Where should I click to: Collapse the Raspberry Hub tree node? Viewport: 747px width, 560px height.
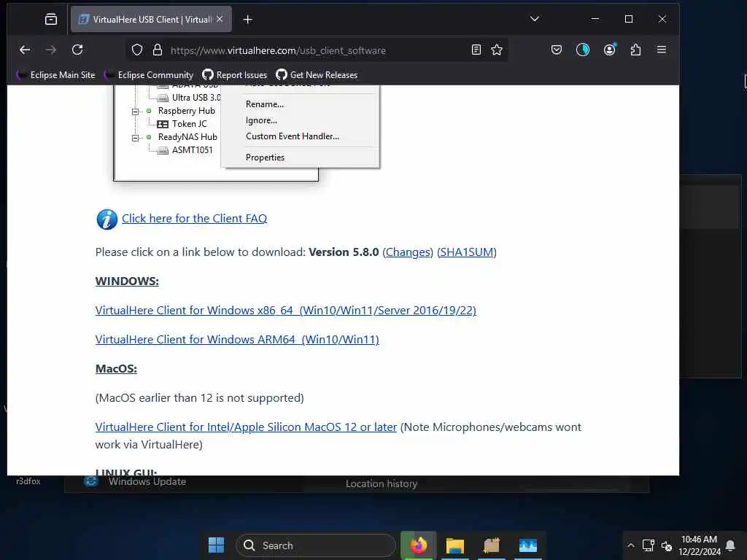135,112
